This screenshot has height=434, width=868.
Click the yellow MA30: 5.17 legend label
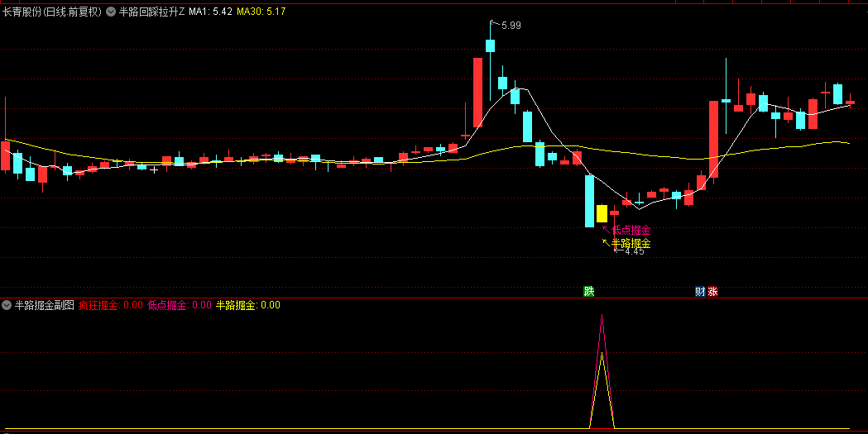click(x=261, y=12)
